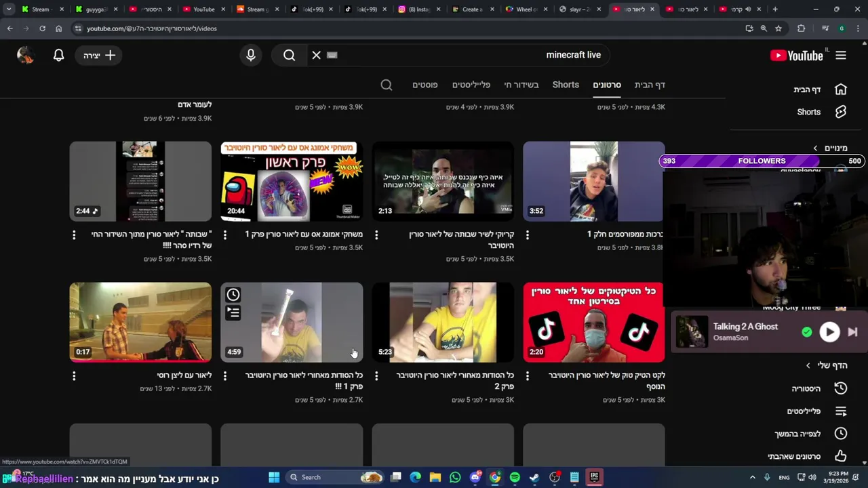The width and height of the screenshot is (868, 488).
Task: Play the Talking 2 A Ghost track
Action: coord(829,332)
